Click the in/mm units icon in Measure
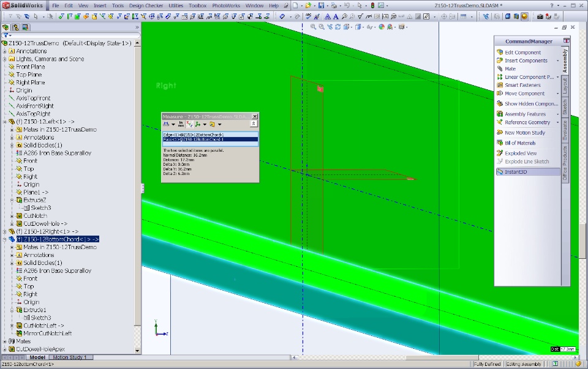The width and height of the screenshot is (588, 369). (181, 124)
